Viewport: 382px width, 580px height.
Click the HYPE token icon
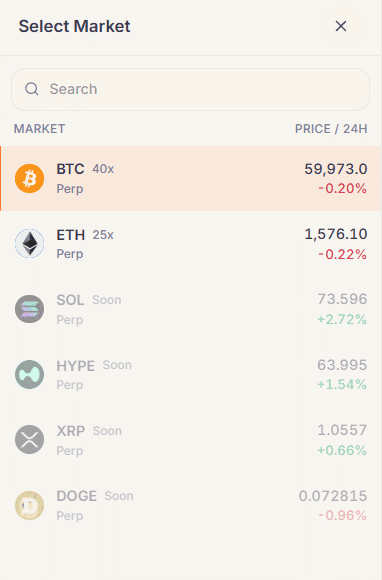tap(30, 374)
